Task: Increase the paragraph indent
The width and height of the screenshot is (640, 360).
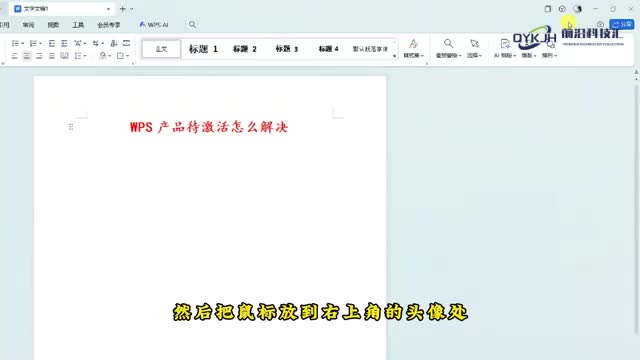Action: (64, 43)
